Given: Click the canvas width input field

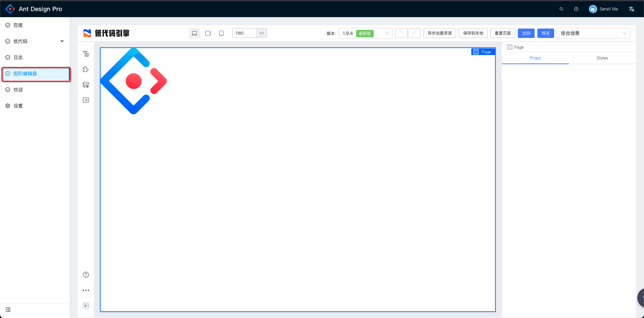Looking at the screenshot, I should tap(245, 33).
